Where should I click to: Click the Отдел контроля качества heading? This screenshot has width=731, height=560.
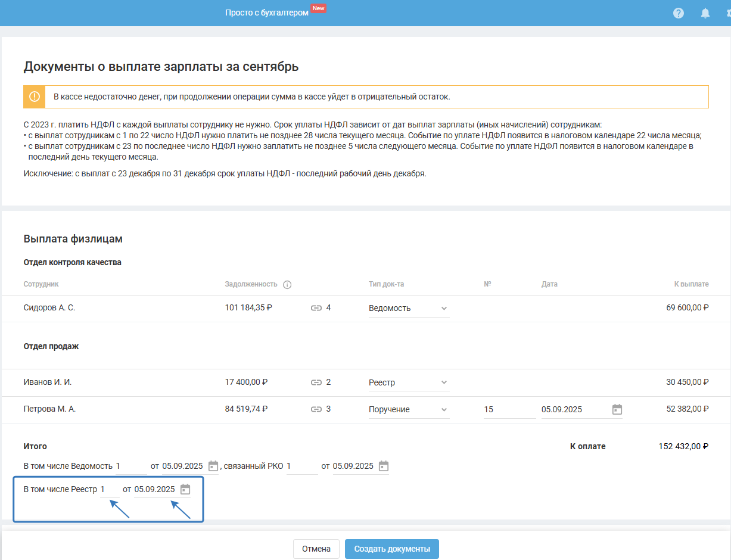[x=73, y=262]
